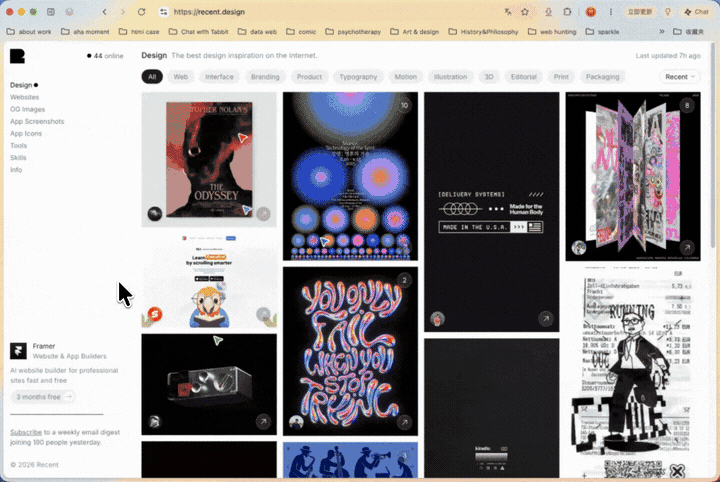The image size is (720, 482).
Task: Open author avatar on the glass box 3D card
Action: click(x=155, y=421)
